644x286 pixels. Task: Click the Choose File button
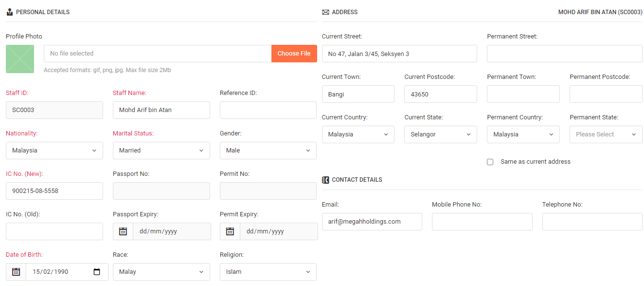coord(294,54)
